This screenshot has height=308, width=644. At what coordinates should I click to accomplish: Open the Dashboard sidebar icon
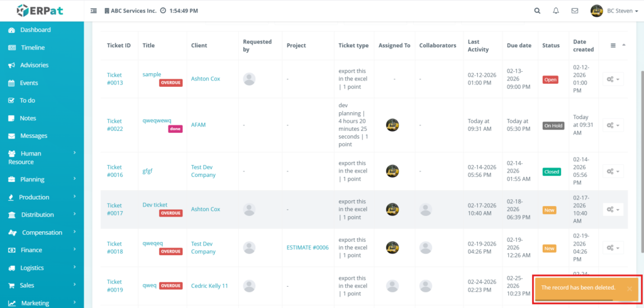tap(11, 30)
